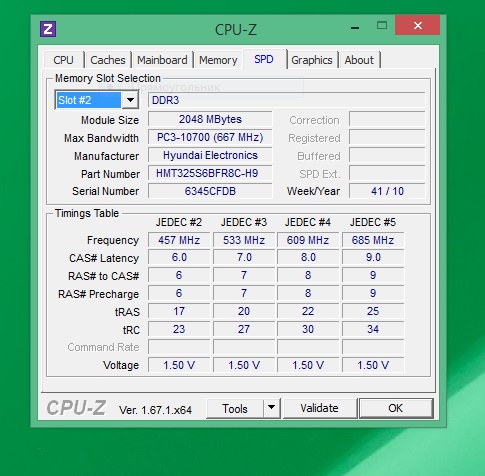Open the memory slot dropdown arrow
This screenshot has height=476, width=485.
[130, 100]
